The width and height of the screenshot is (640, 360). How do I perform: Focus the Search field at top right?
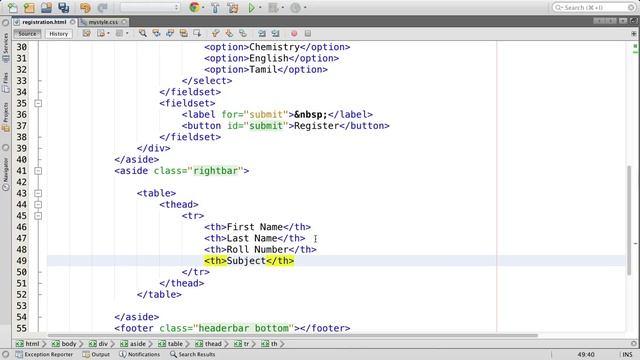tap(594, 7)
